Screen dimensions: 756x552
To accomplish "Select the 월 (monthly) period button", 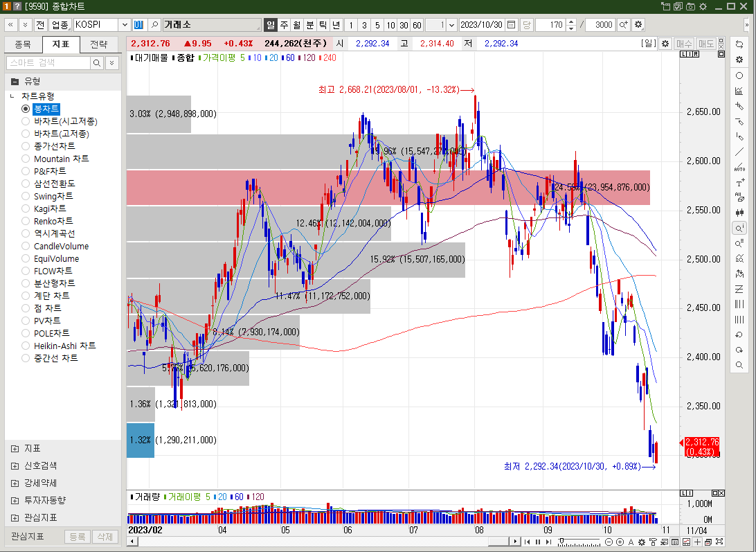I will [x=297, y=25].
